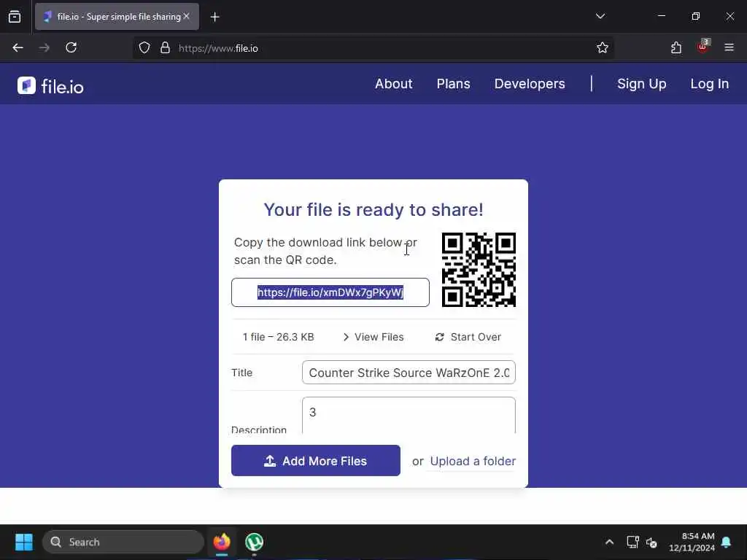The height and width of the screenshot is (560, 747).
Task: Bookmark this page with the star icon
Action: [602, 47]
